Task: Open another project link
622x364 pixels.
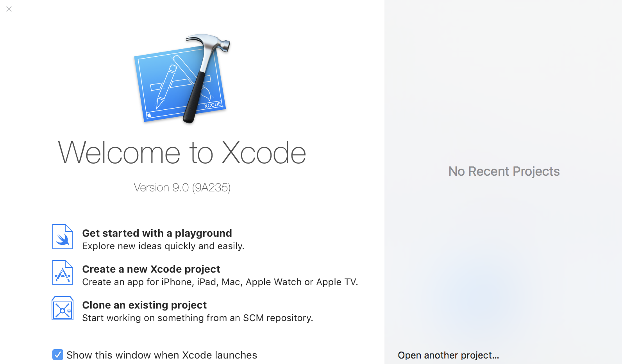Action: coord(449,355)
